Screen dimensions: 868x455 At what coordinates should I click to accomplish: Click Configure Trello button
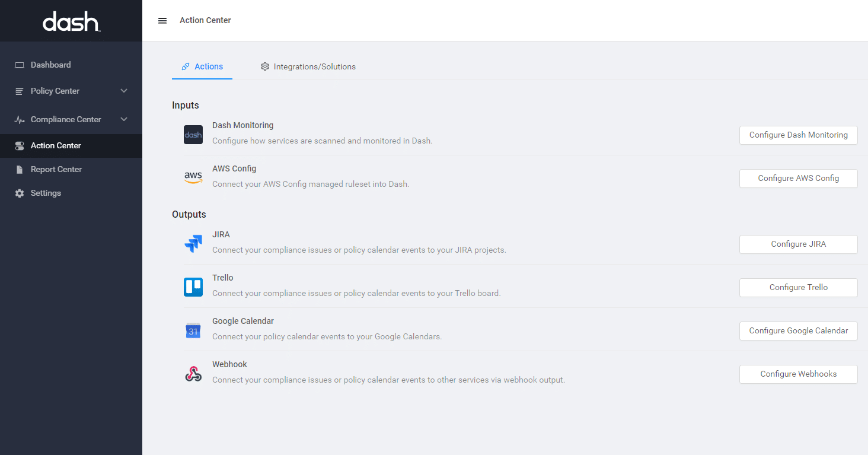pos(798,287)
